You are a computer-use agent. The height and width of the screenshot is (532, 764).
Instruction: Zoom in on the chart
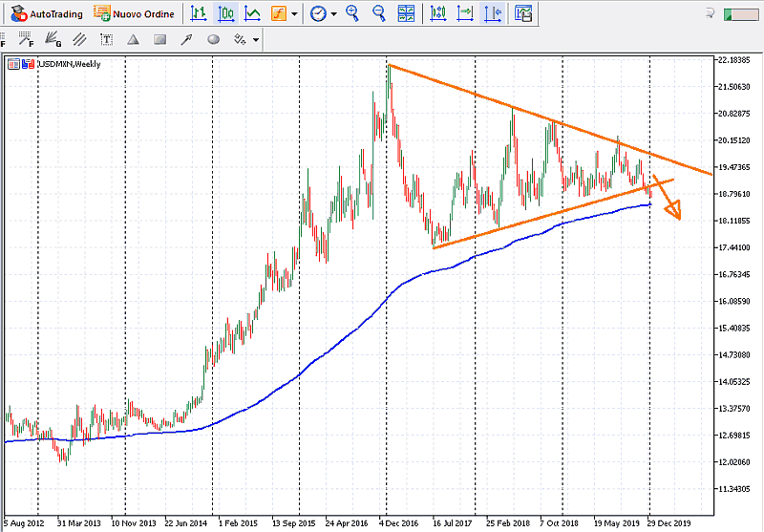pyautogui.click(x=353, y=13)
